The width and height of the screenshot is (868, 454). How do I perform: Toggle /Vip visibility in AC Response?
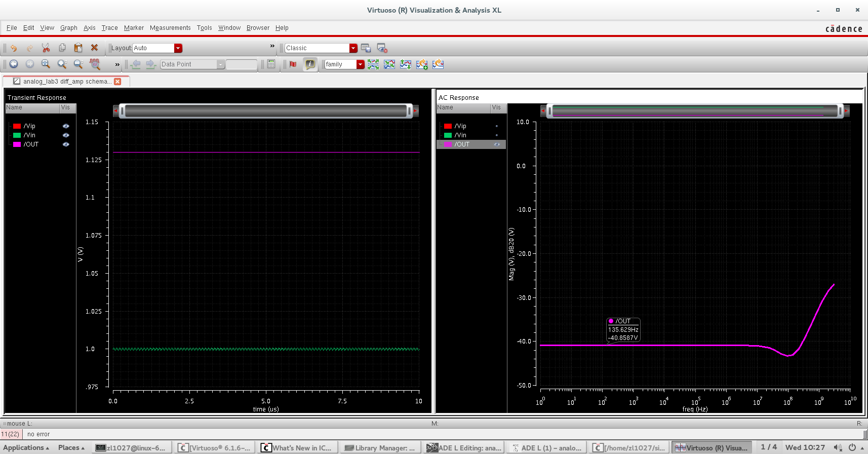[497, 126]
